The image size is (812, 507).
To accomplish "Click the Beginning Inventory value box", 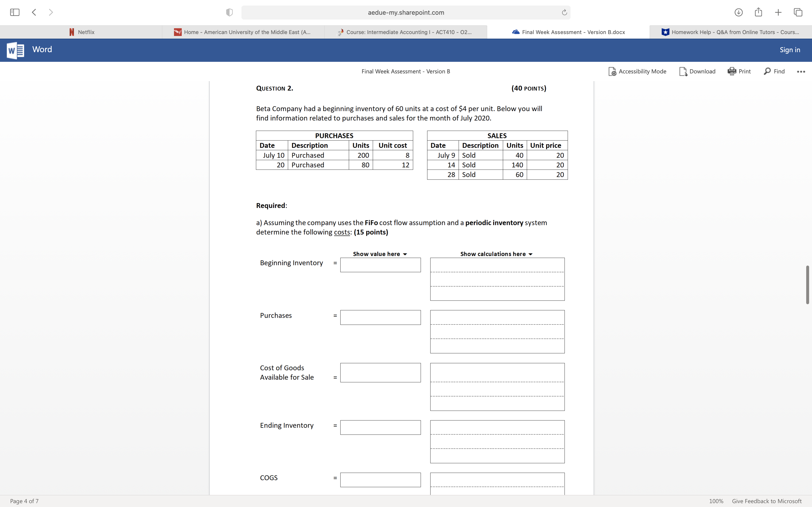I will tap(380, 265).
